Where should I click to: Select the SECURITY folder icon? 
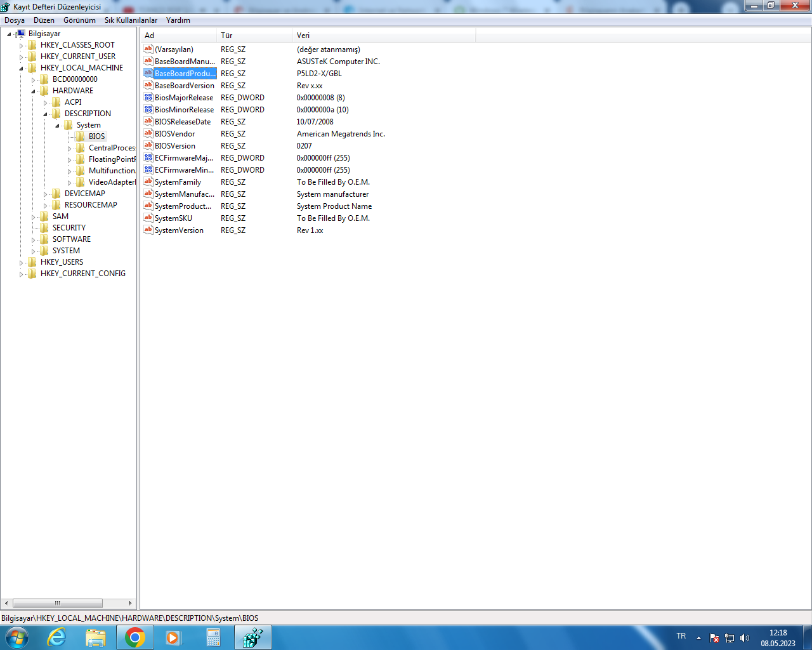coord(44,228)
